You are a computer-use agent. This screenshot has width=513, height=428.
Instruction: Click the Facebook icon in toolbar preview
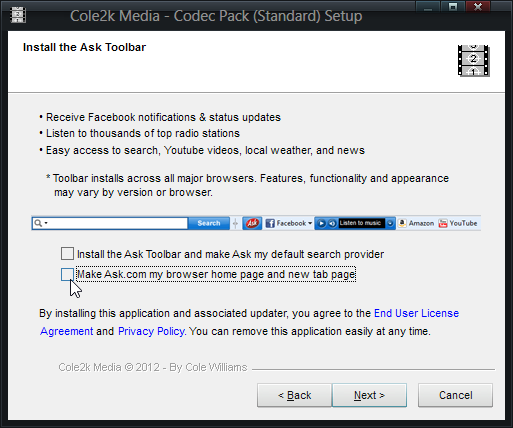[x=270, y=223]
